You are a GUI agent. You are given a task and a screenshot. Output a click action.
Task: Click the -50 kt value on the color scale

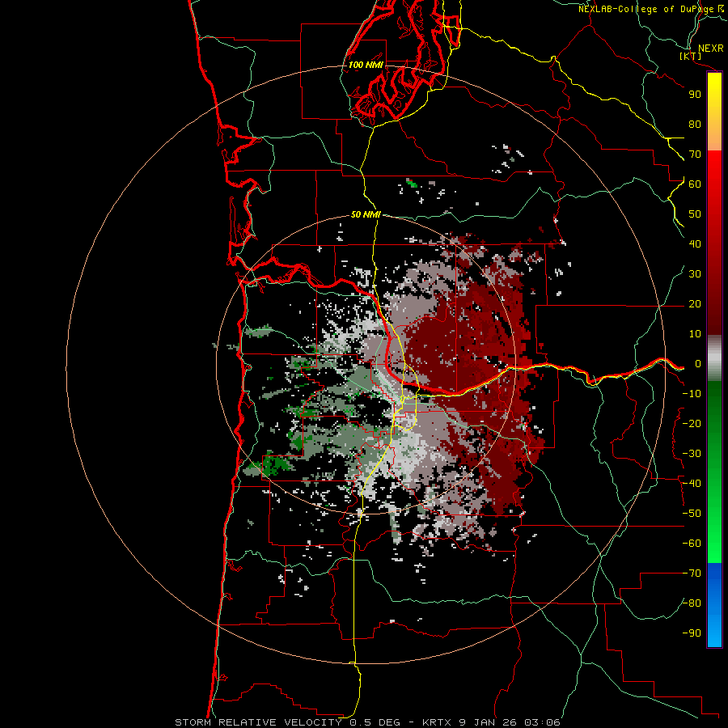point(692,514)
